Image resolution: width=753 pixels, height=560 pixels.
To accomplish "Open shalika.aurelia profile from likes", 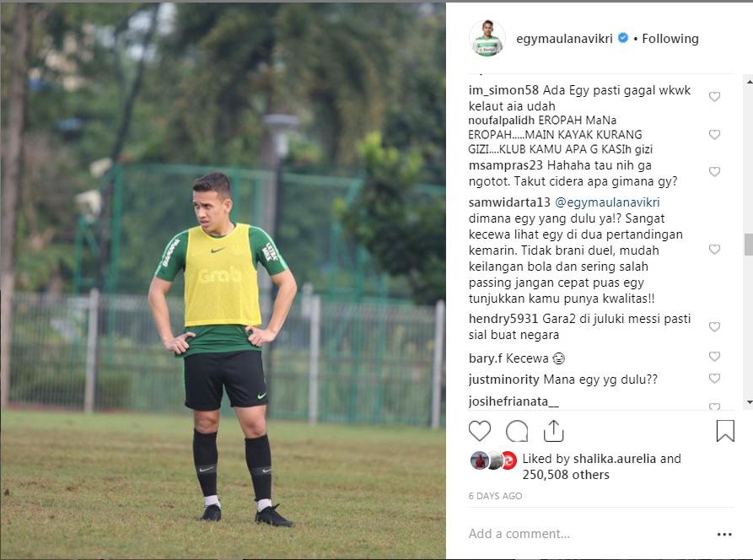I will click(608, 459).
